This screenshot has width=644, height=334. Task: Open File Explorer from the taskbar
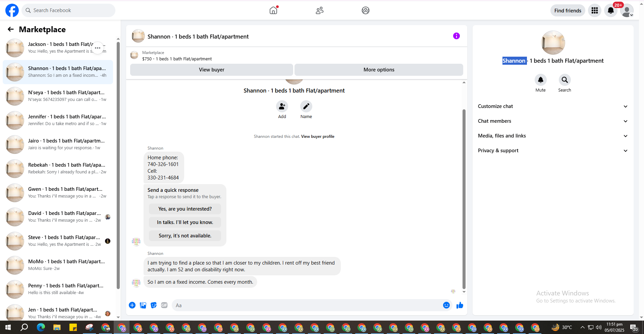click(x=57, y=327)
